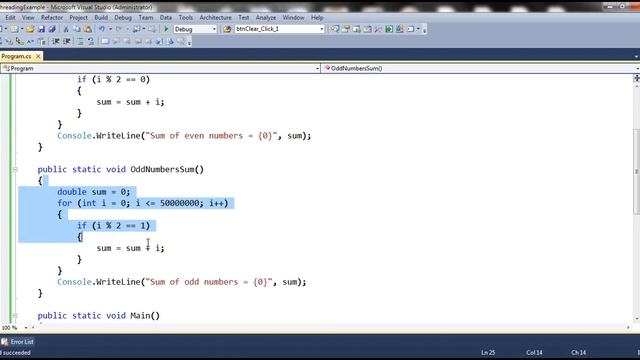Click the 'if (i % 2 == 1)' line
640x360 pixels.
tap(113, 225)
